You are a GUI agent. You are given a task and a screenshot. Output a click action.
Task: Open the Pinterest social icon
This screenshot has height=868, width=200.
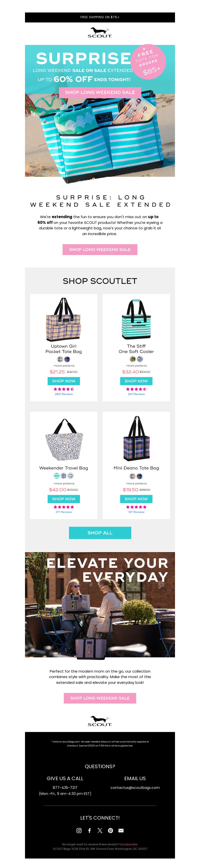[x=110, y=830]
